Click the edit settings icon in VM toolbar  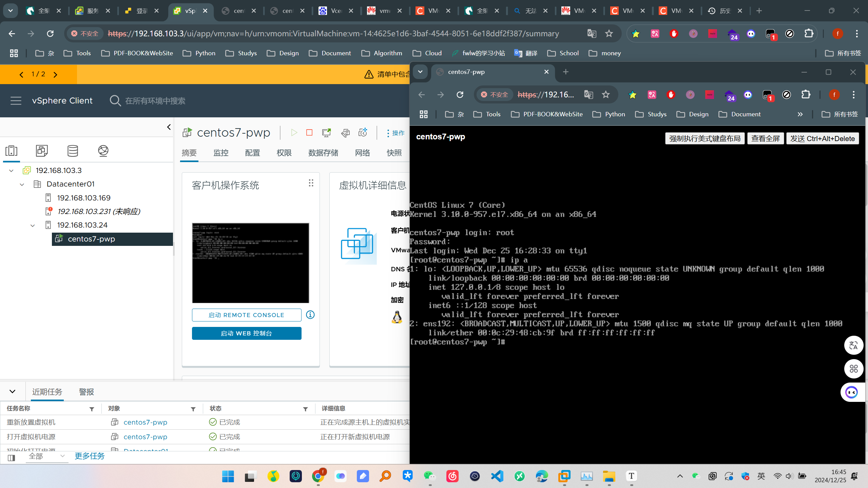click(x=345, y=133)
